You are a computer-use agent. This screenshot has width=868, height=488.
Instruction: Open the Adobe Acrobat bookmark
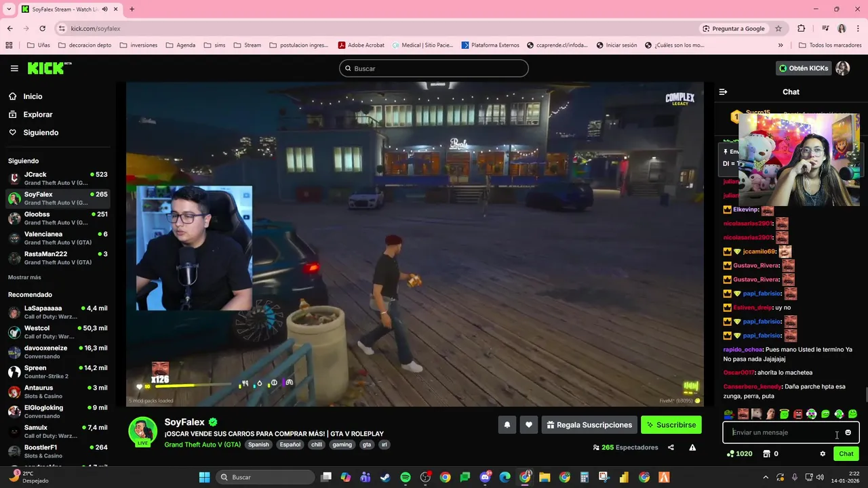pos(361,45)
